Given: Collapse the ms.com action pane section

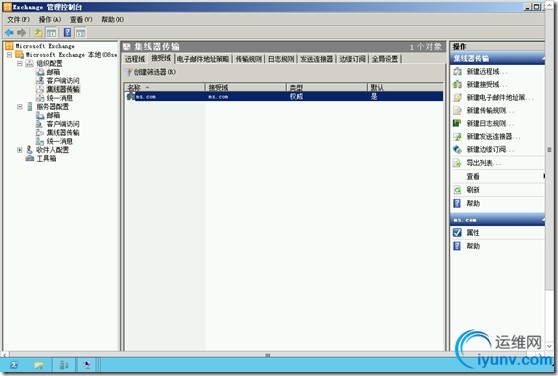Looking at the screenshot, I should (543, 220).
